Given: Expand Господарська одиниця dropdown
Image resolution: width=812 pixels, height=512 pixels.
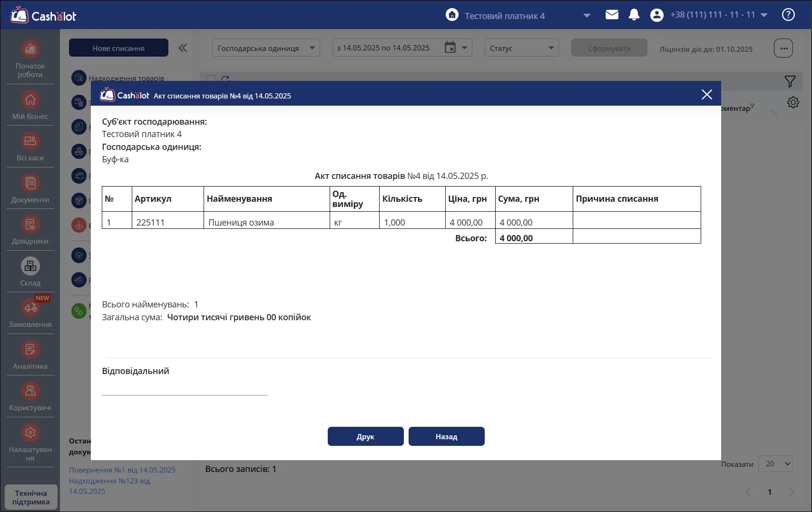Looking at the screenshot, I should (x=266, y=48).
